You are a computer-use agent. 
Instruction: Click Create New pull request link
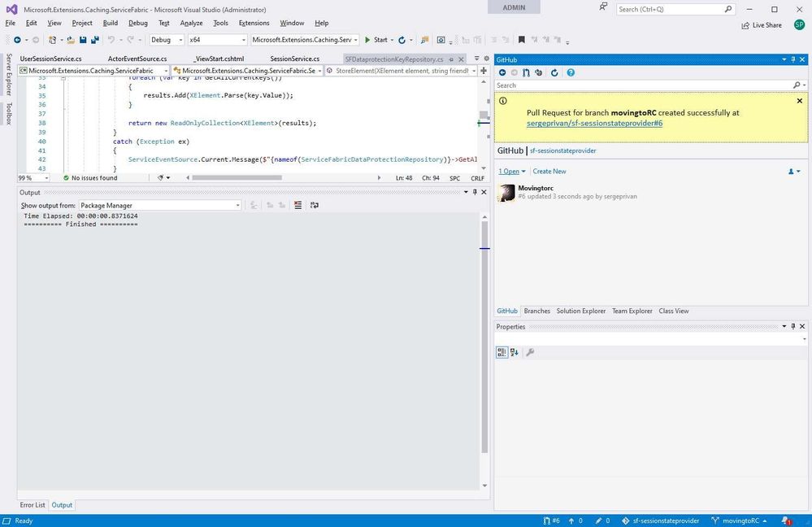[549, 172]
